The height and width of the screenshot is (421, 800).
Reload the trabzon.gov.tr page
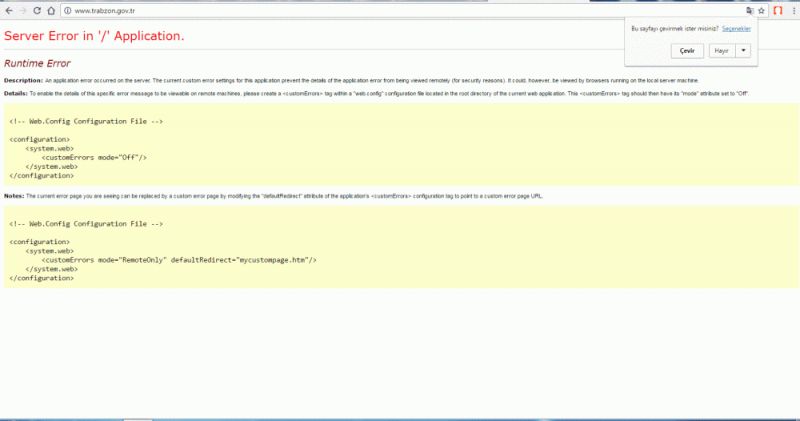pos(37,10)
